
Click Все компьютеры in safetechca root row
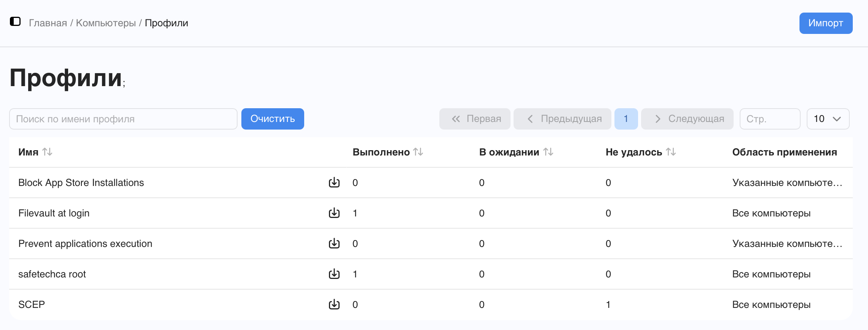(x=771, y=274)
